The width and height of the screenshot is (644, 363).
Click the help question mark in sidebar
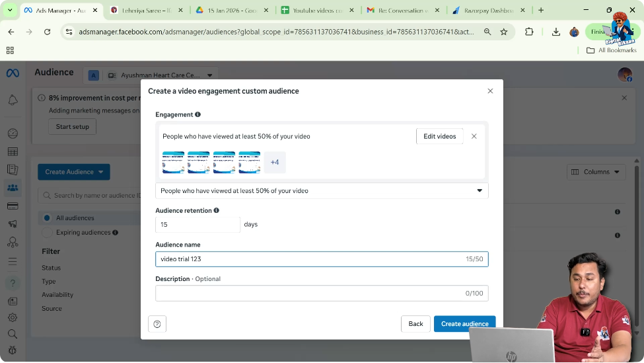(x=13, y=283)
